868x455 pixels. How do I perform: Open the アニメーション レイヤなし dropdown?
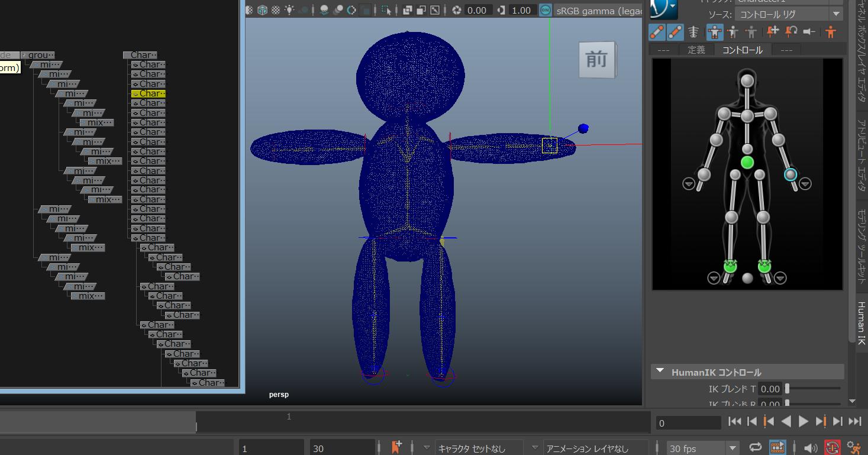pyautogui.click(x=596, y=448)
